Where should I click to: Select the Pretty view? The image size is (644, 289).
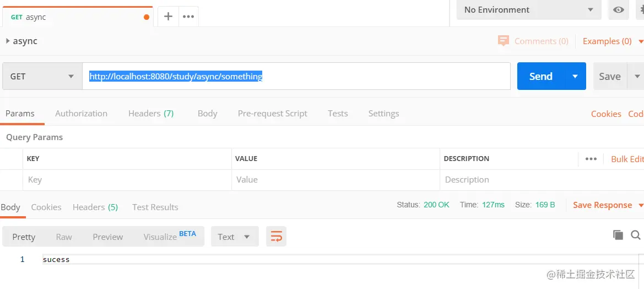coord(24,237)
